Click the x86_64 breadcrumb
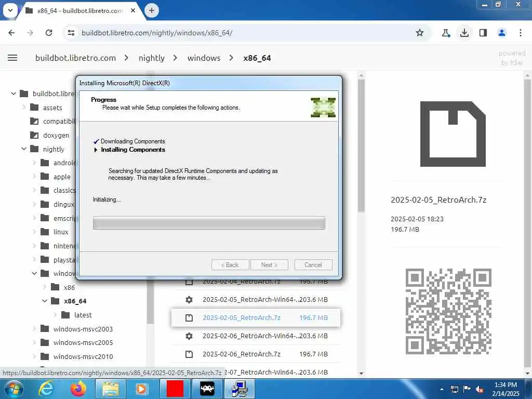532x399 pixels. [257, 58]
